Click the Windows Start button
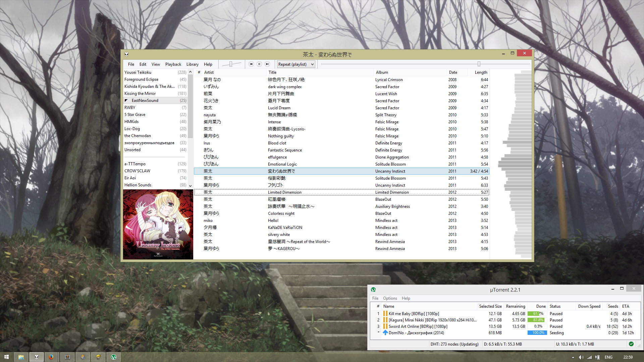Screen dimensions: 644x362 coord(6,357)
